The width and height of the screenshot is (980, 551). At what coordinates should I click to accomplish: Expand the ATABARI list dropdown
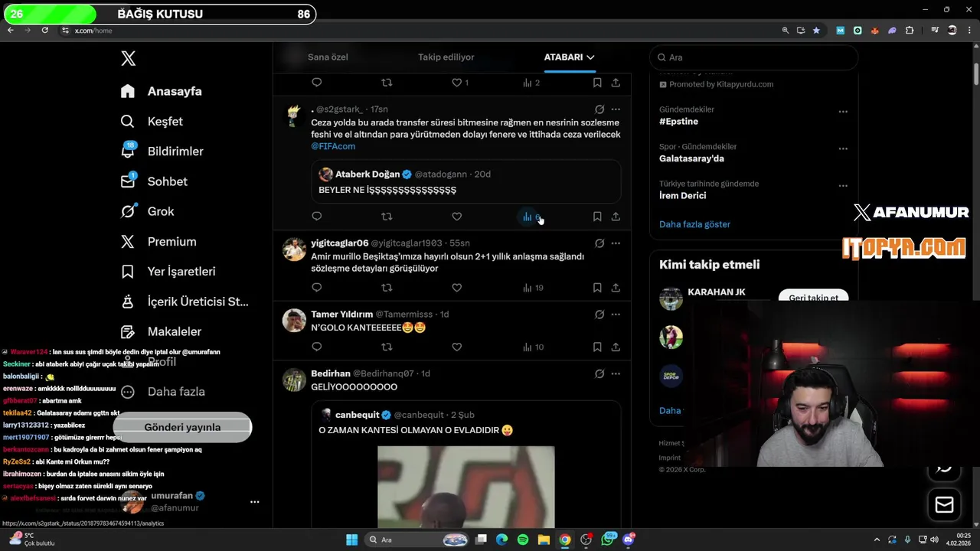coord(569,57)
